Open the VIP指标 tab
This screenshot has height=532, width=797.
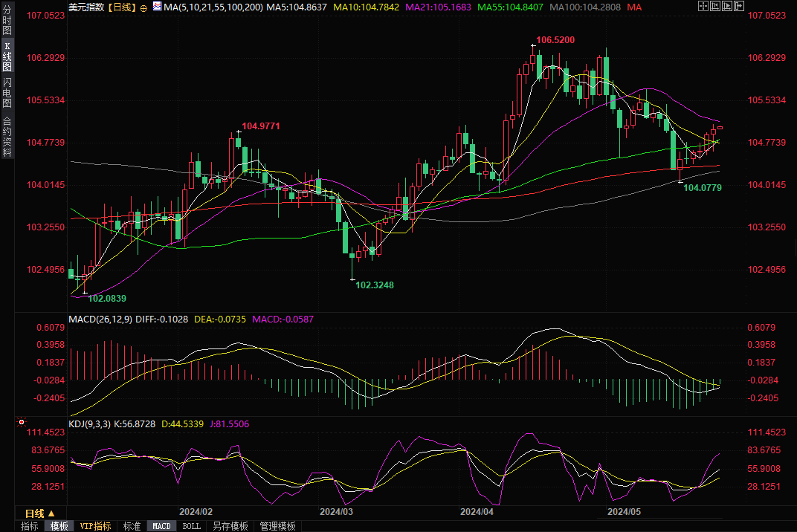pyautogui.click(x=96, y=526)
